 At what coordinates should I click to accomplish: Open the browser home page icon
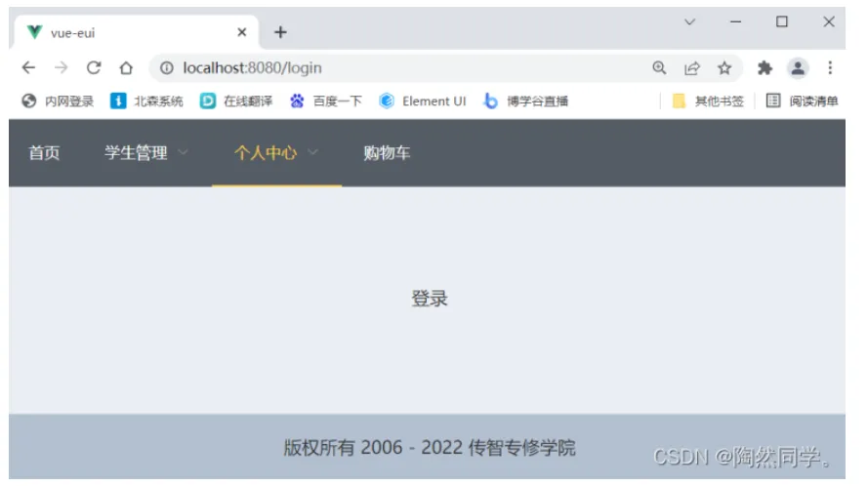(126, 67)
